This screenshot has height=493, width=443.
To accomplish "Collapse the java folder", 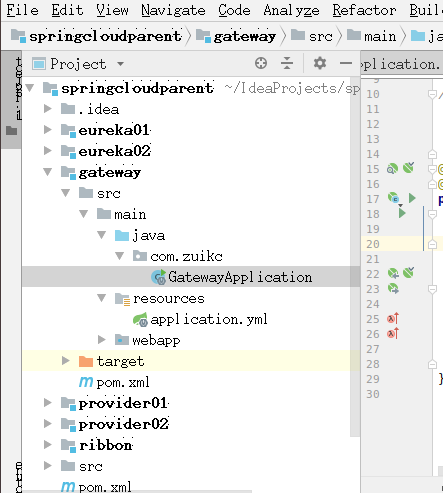I will point(102,235).
